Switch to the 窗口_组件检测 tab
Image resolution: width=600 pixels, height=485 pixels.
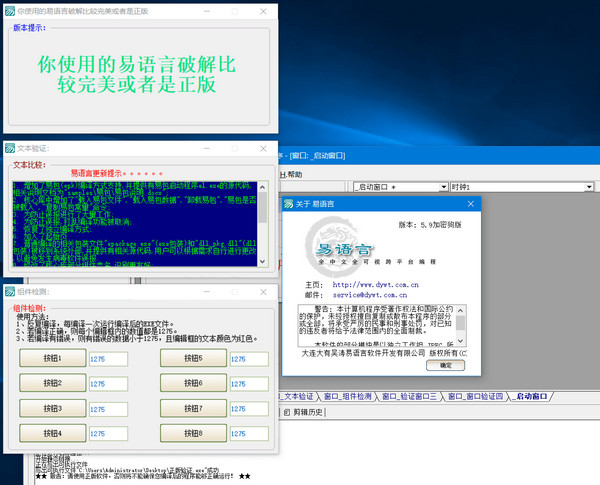347,397
